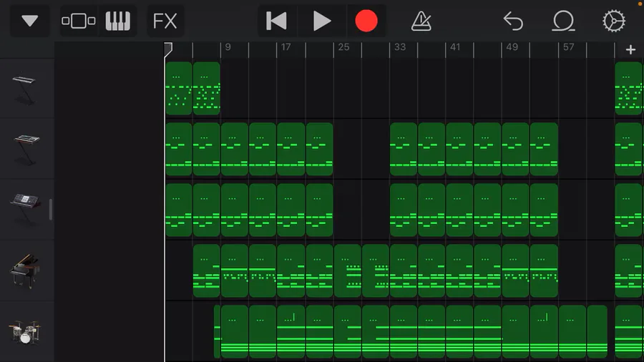
Task: Select third-track region starting at bar 17
Action: [291, 210]
